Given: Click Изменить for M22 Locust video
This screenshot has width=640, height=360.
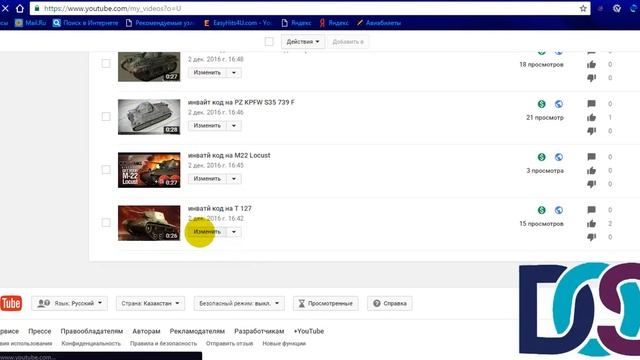Looking at the screenshot, I should pyautogui.click(x=207, y=179).
